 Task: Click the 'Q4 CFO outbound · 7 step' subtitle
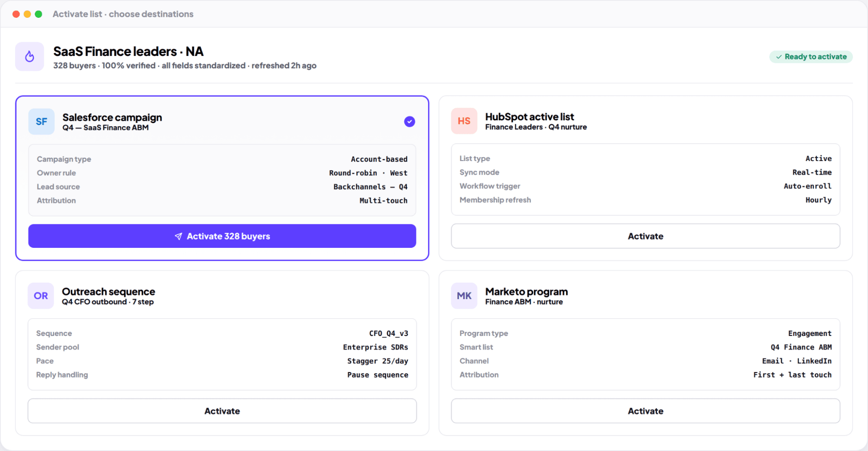108,302
